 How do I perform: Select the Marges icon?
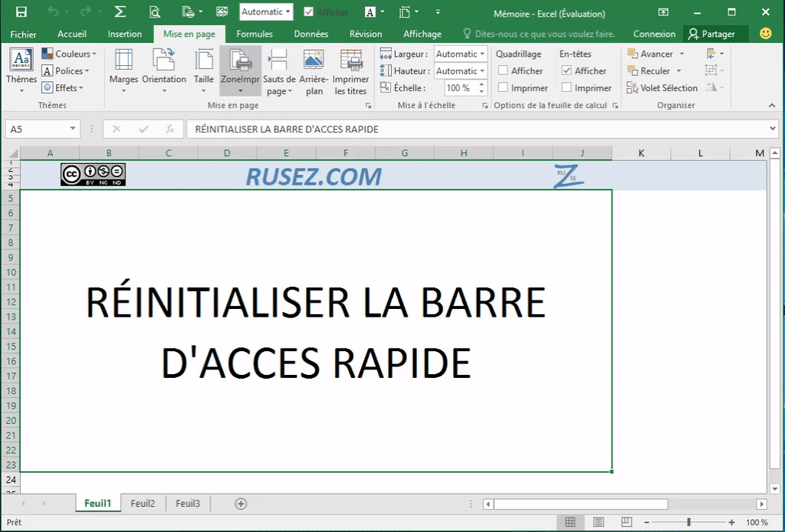(x=124, y=71)
